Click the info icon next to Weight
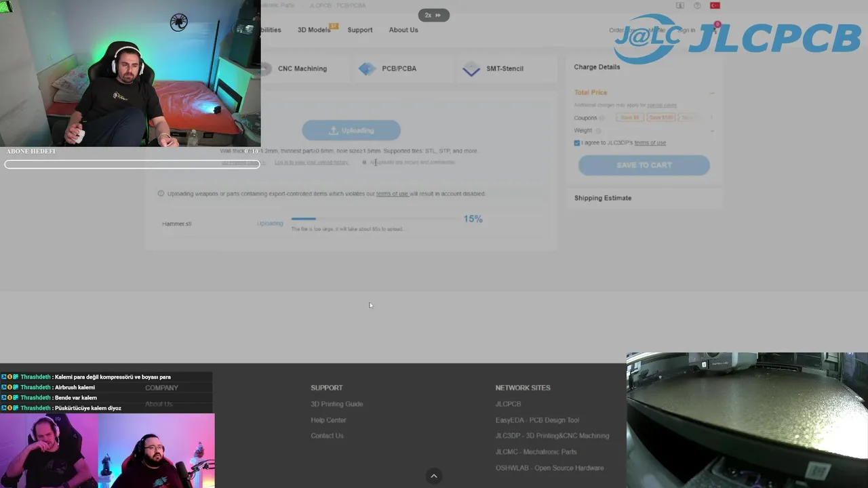This screenshot has width=868, height=488. 598,131
